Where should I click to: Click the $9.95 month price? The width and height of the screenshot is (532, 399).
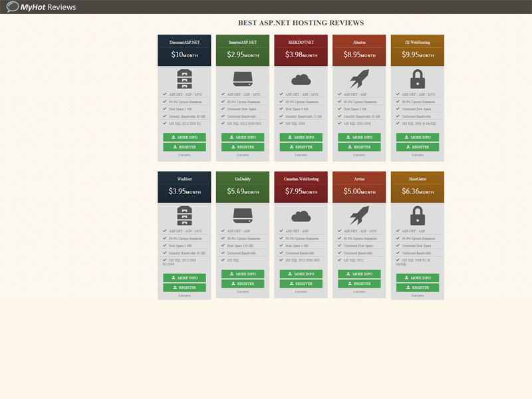418,55
